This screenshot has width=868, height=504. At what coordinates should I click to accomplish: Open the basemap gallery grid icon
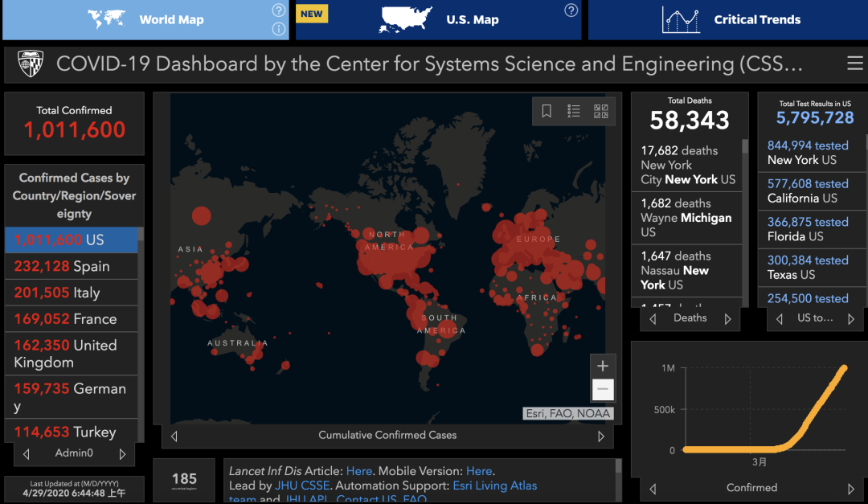(x=600, y=111)
